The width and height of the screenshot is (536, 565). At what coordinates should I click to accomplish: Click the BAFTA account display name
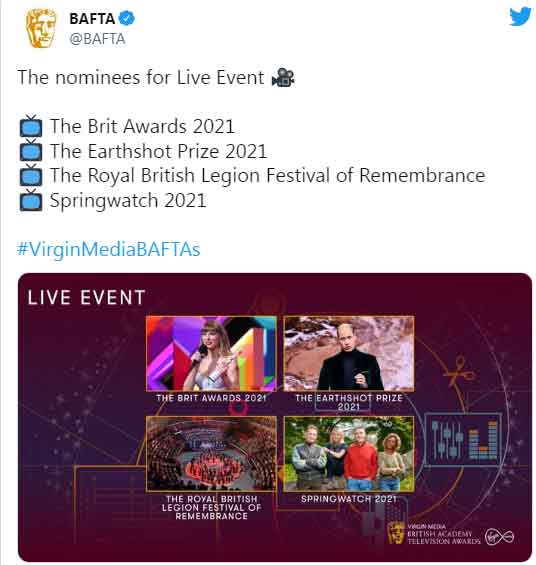(92, 19)
